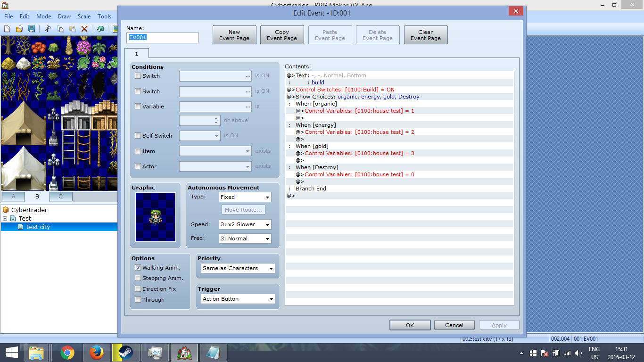Click the Open Project folder icon
Screen dimensions: 644x362
[x=20, y=29]
